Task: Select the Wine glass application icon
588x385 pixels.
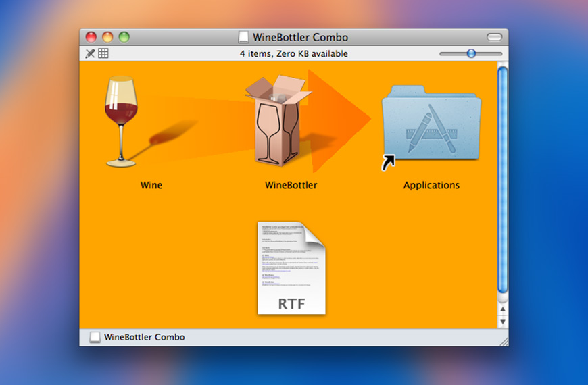Action: click(x=121, y=121)
